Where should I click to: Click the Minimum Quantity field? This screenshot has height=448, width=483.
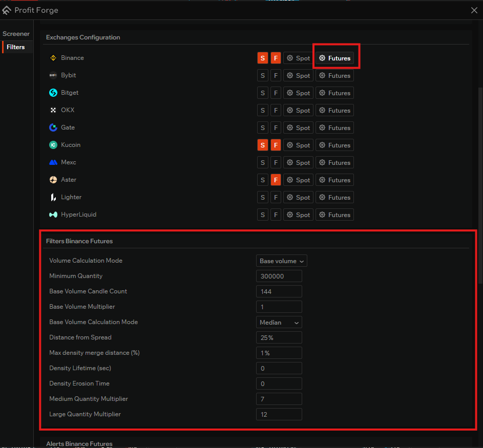(x=279, y=276)
